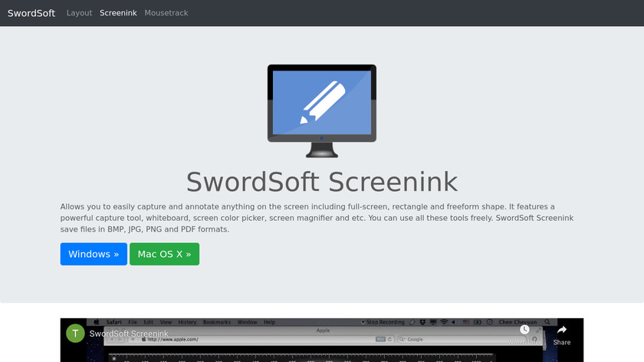The image size is (644, 362).
Task: Click the SwordSoft brand logo link
Action: [x=31, y=13]
